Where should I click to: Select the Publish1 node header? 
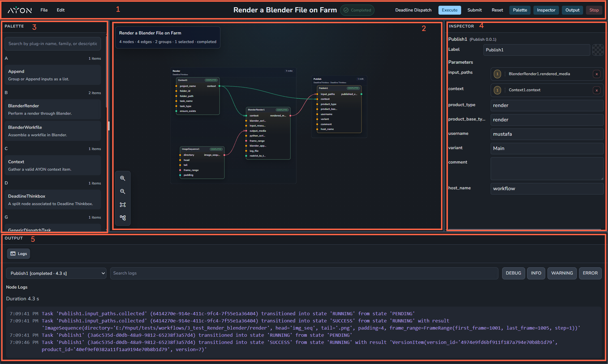[339, 88]
